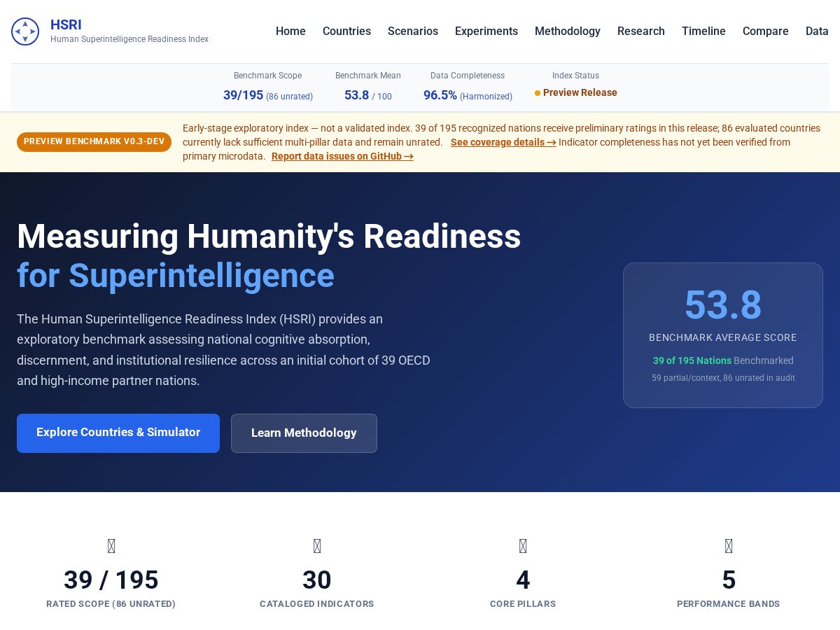The height and width of the screenshot is (630, 840).
Task: Click the Index Status label
Action: (x=575, y=76)
